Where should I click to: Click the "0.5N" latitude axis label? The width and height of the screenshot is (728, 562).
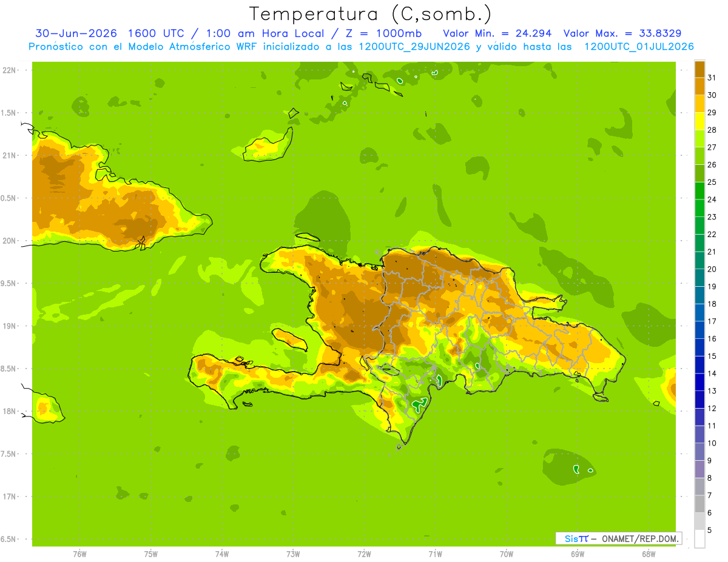[9, 198]
